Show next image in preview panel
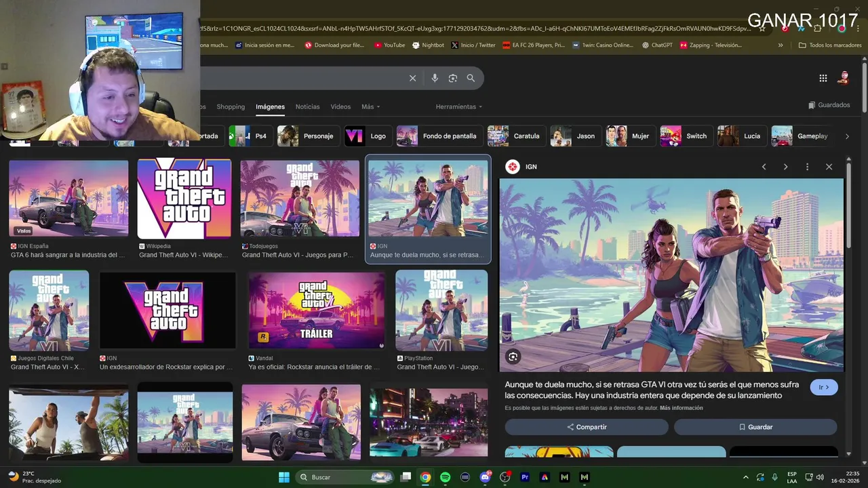Screen dimensions: 868x488 [785, 167]
